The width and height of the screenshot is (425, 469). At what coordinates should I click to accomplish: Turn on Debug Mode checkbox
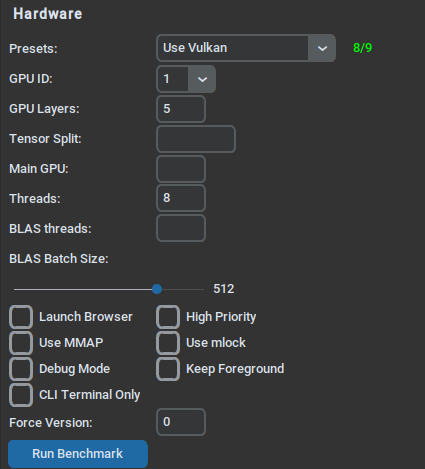pos(21,369)
